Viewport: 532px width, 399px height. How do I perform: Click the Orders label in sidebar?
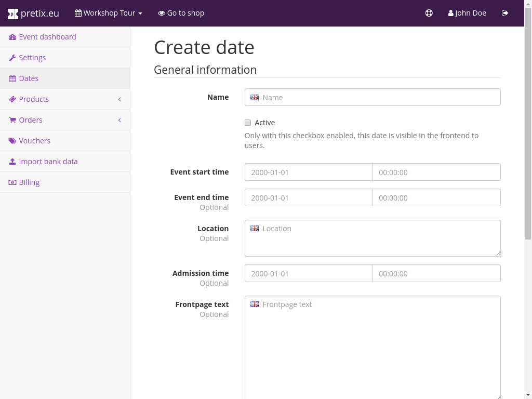pos(31,120)
